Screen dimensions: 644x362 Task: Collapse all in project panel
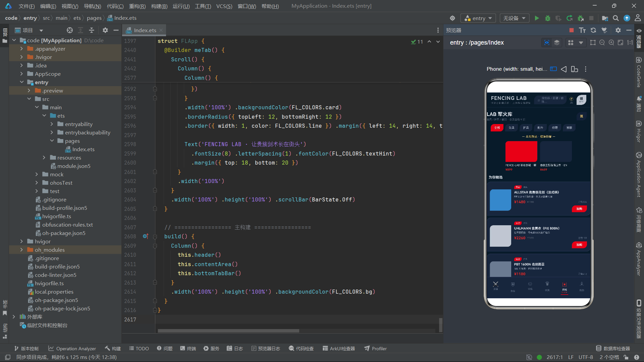[92, 30]
